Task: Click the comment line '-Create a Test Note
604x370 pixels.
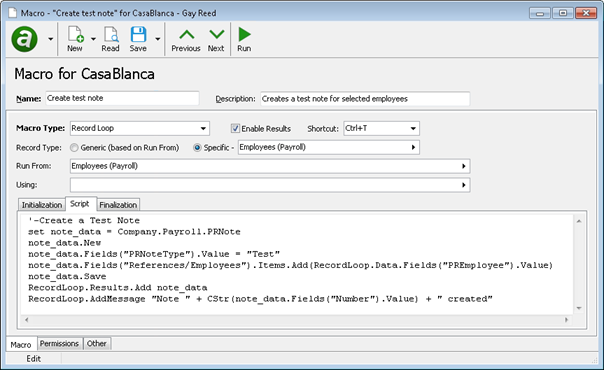Action: pos(84,221)
